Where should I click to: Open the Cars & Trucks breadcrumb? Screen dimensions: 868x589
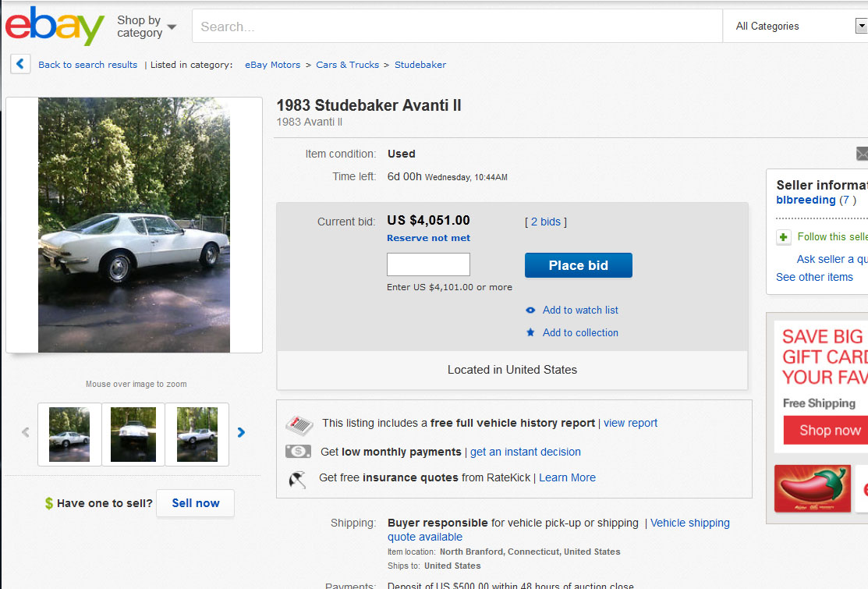click(x=347, y=65)
